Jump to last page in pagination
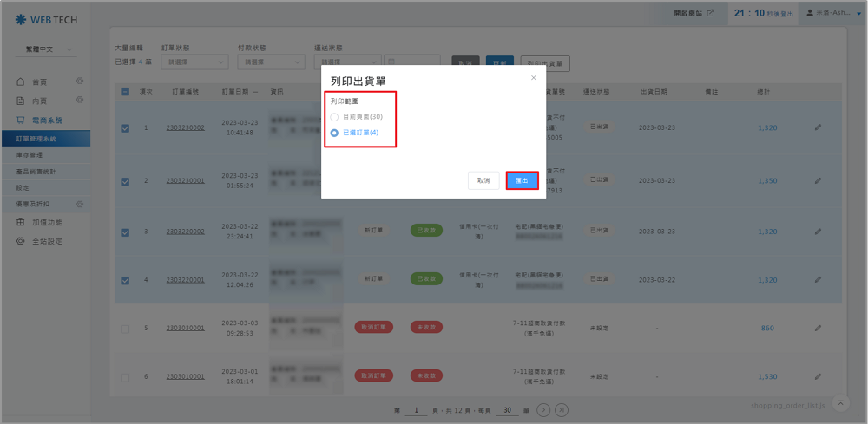Screen dimensions: 868x424 (x=562, y=409)
